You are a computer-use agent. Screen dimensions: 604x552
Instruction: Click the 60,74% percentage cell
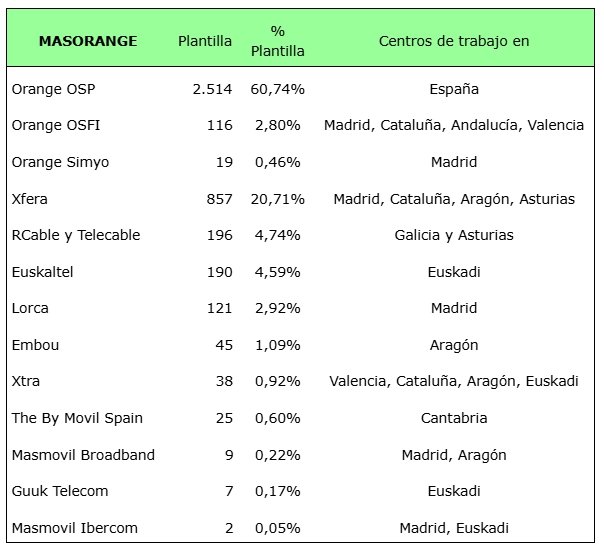point(278,89)
